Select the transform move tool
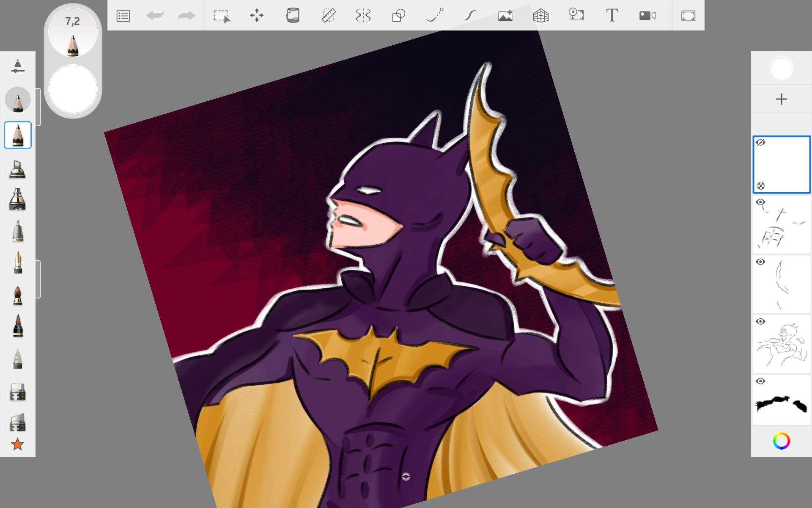This screenshot has height=508, width=812. click(257, 16)
